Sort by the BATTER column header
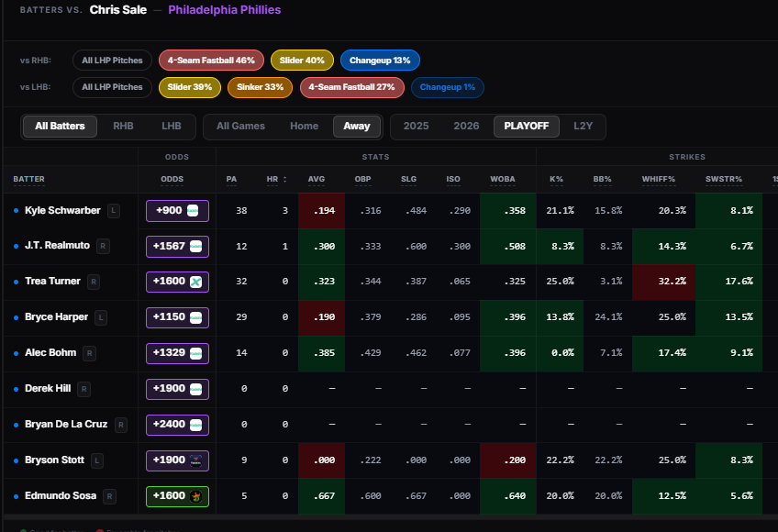This screenshot has height=532, width=778. coord(28,179)
